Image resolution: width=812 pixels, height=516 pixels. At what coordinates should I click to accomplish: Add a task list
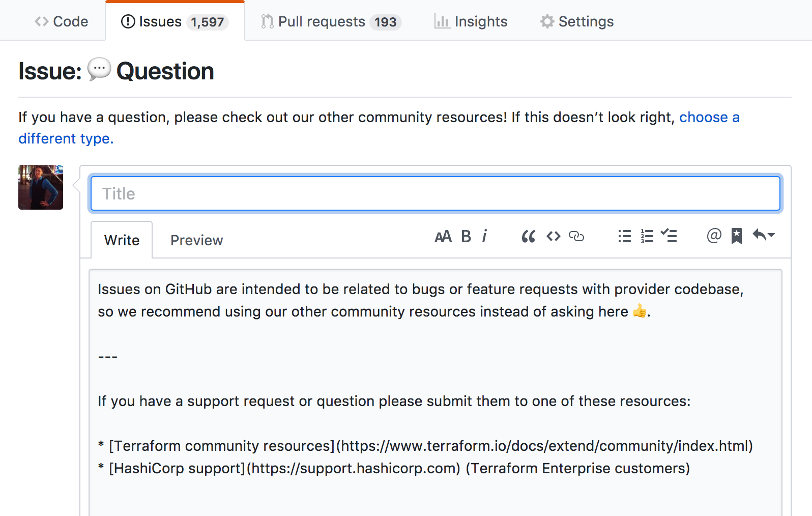point(669,236)
